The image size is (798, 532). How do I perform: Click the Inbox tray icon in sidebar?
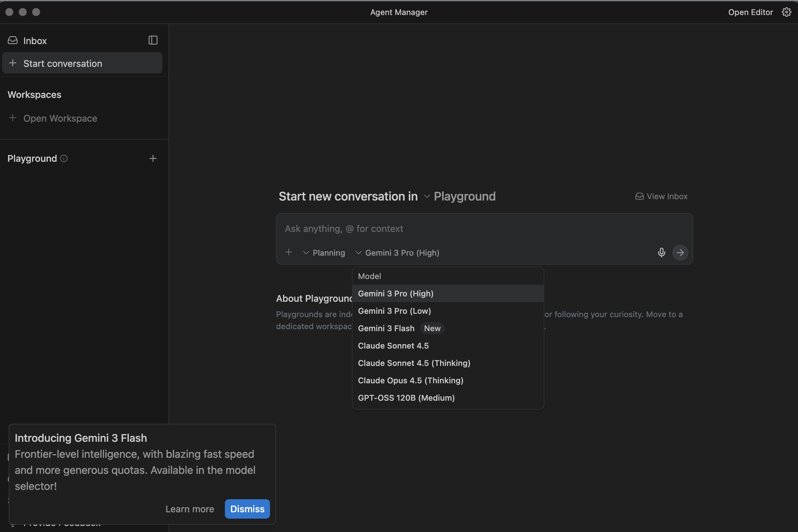13,40
